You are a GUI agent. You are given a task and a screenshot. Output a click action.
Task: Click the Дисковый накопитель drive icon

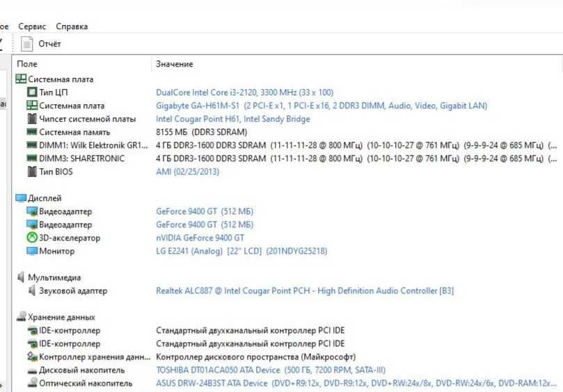[x=32, y=371]
